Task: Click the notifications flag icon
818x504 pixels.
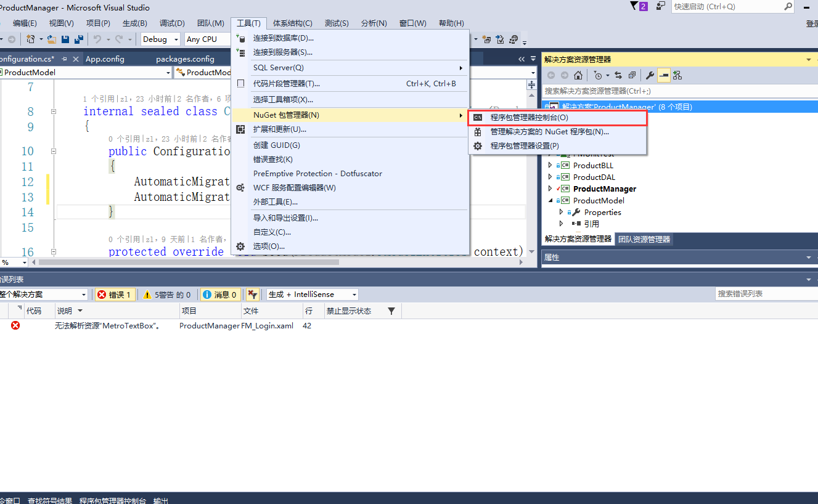Action: pyautogui.click(x=635, y=6)
